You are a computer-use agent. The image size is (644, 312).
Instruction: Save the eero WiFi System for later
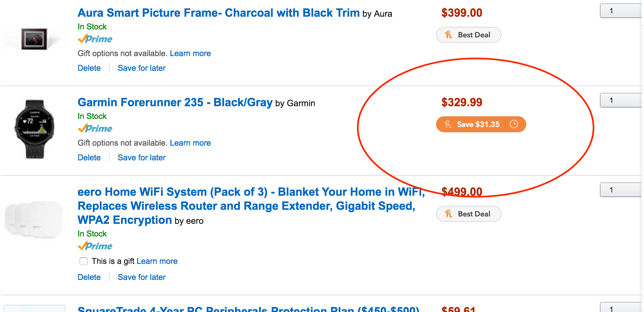click(x=141, y=277)
